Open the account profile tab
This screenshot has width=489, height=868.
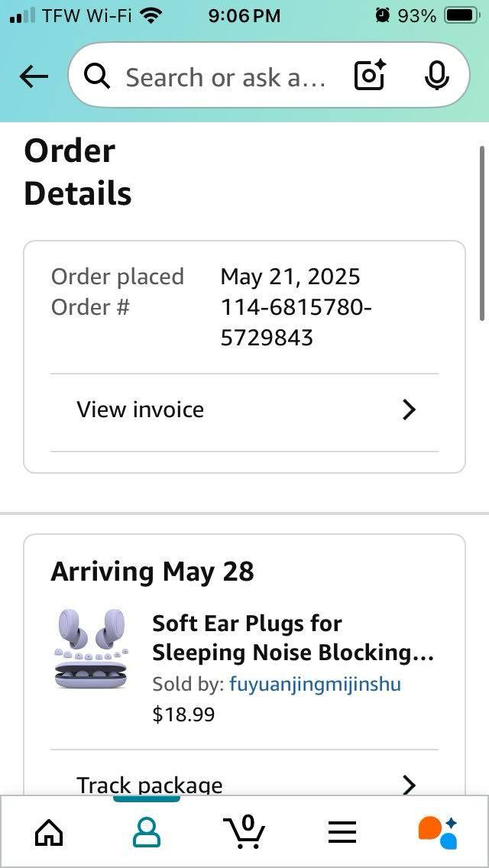(146, 832)
